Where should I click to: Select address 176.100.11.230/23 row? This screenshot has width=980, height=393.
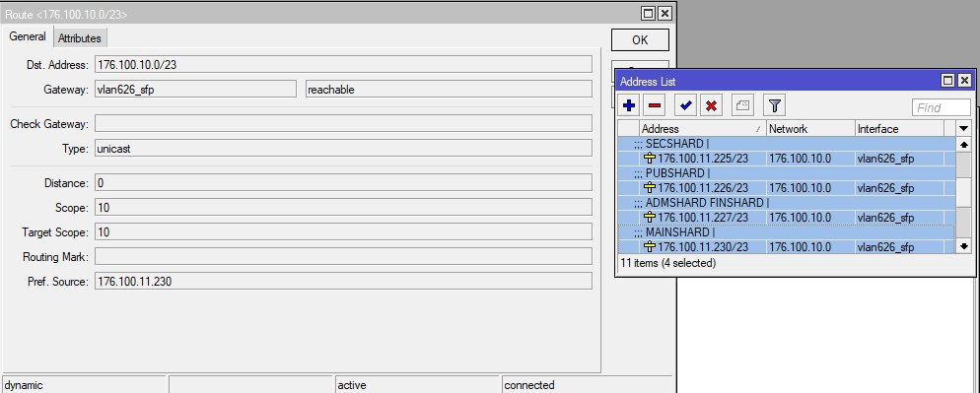coord(786,247)
